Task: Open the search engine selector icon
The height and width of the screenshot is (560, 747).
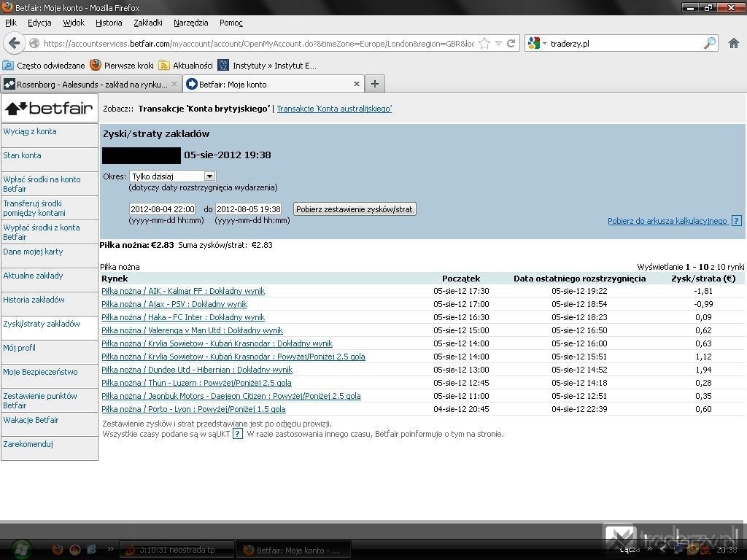Action: click(537, 43)
